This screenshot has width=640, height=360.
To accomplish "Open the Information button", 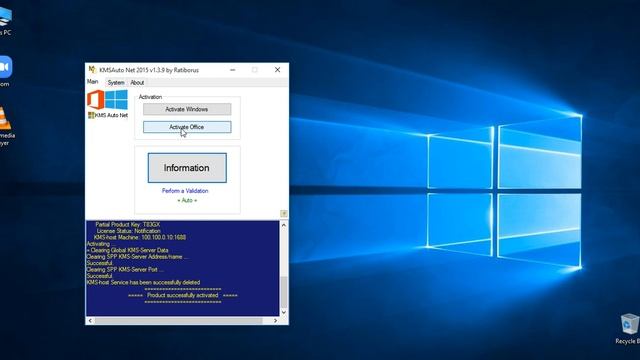I will (187, 168).
